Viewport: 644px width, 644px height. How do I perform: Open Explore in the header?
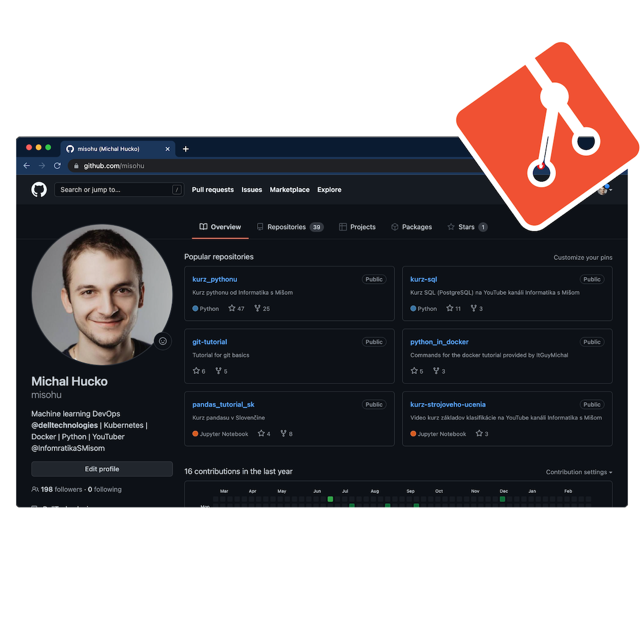(x=329, y=190)
